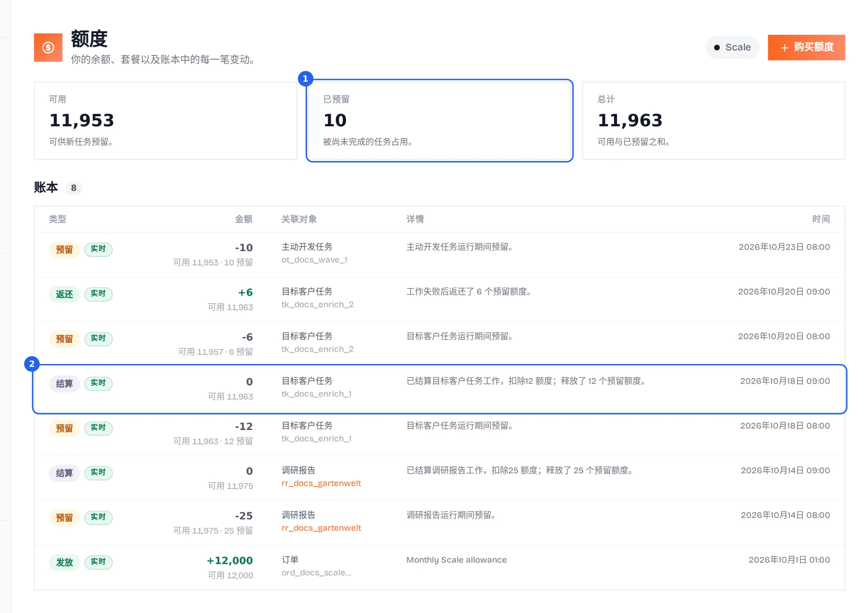Click the 详情 column header
Image resolution: width=868 pixels, height=613 pixels.
pyautogui.click(x=415, y=219)
